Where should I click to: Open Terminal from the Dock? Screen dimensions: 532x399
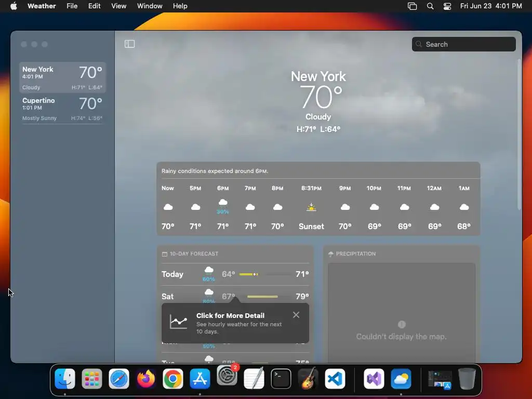point(281,379)
